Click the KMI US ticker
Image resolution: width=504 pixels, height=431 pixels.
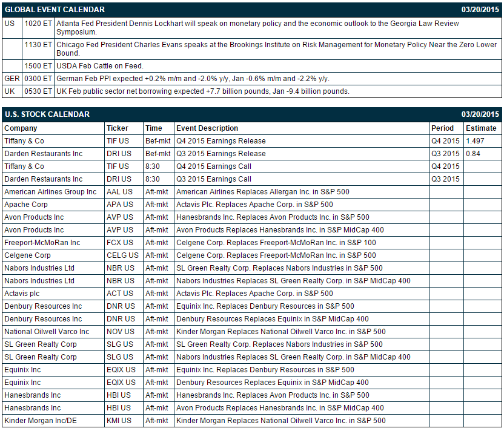[x=119, y=421]
